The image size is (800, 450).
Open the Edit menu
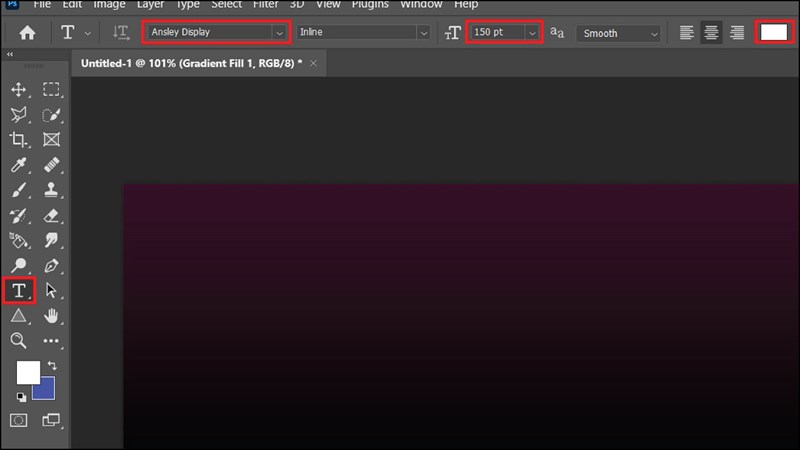click(x=72, y=5)
